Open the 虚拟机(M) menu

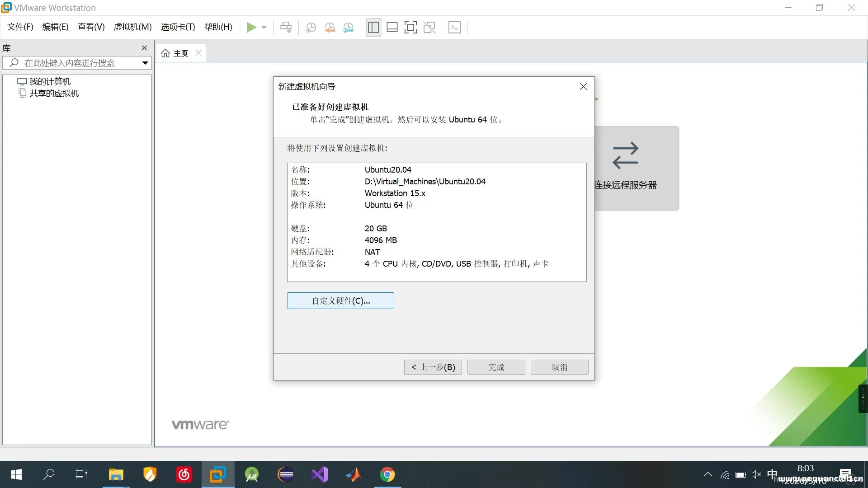click(x=132, y=27)
